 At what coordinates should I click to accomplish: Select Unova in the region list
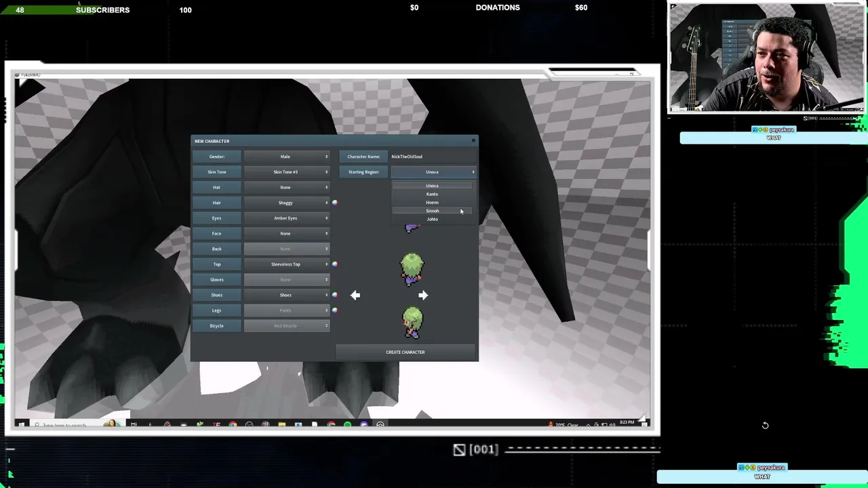coord(432,186)
